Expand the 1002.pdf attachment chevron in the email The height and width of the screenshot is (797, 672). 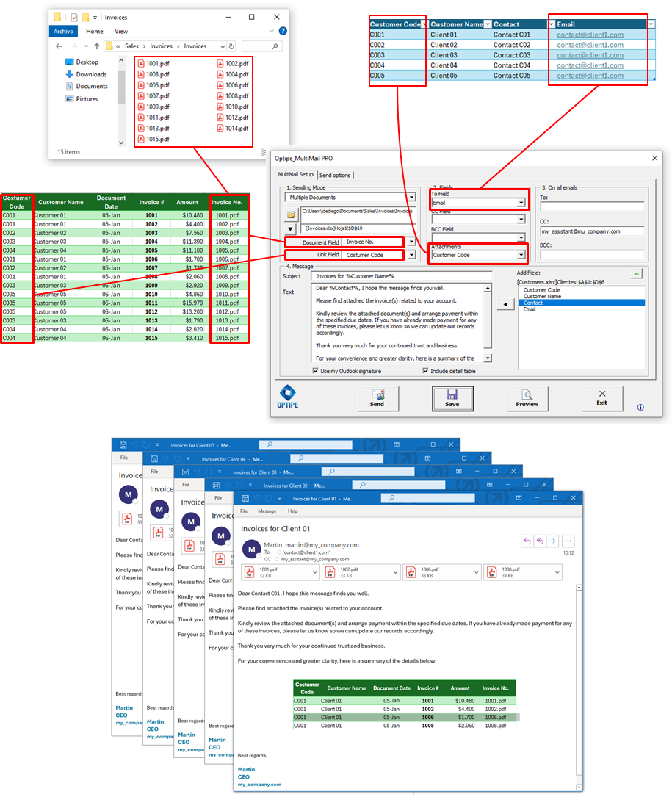coord(394,573)
